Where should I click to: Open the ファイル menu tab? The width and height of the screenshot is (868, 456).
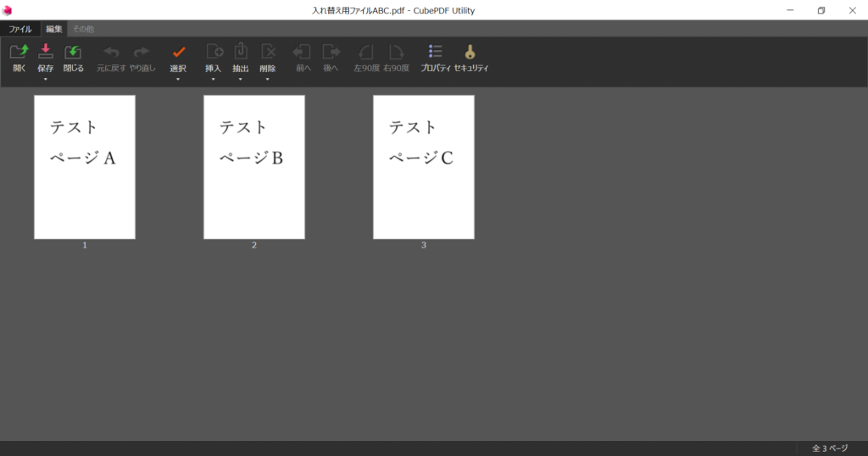click(x=20, y=29)
